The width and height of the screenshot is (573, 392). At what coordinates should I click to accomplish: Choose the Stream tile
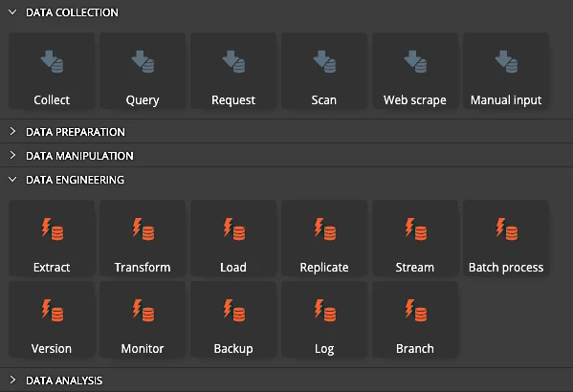(x=415, y=238)
